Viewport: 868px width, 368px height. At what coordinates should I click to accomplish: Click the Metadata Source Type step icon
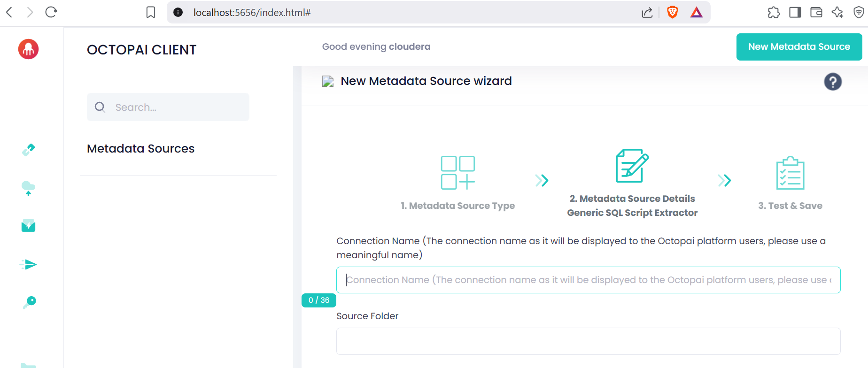click(457, 173)
